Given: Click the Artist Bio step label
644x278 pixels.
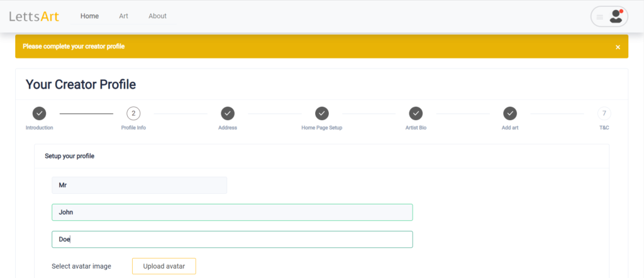Looking at the screenshot, I should 416,128.
